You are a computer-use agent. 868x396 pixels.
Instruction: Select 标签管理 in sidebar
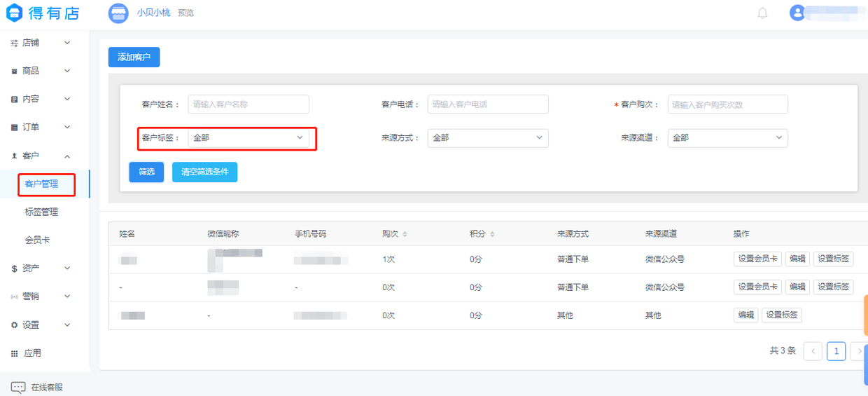41,212
